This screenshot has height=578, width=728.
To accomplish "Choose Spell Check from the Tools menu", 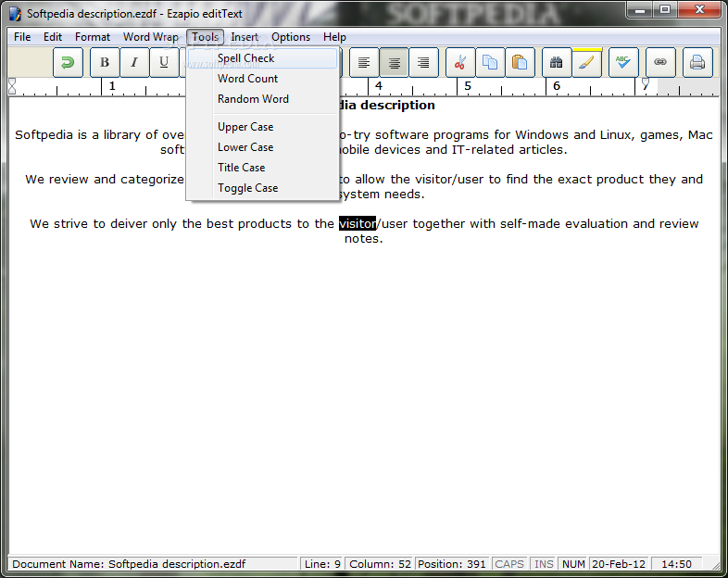I will click(262, 58).
